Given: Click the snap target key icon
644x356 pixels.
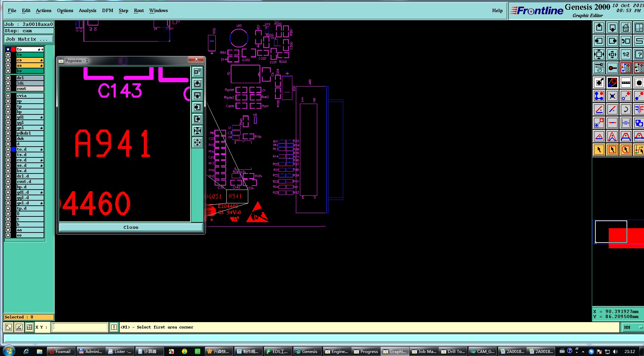Looking at the screenshot, I should (x=612, y=68).
